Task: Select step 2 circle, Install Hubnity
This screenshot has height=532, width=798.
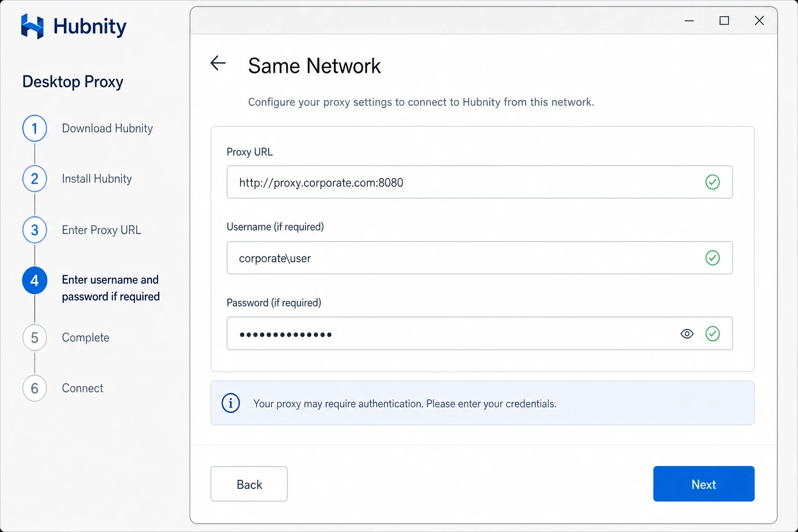Action: pyautogui.click(x=35, y=179)
